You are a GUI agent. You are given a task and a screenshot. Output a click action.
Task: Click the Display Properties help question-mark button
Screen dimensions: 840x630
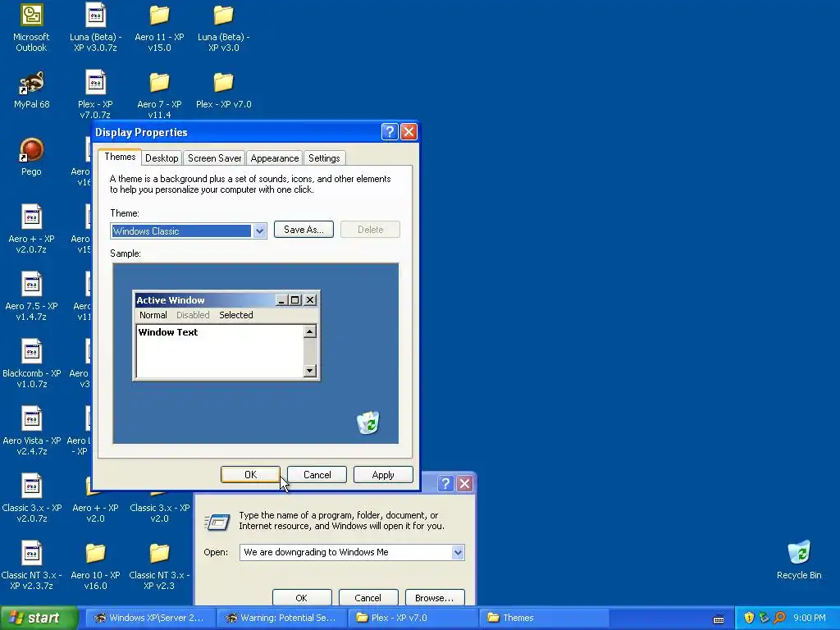click(x=390, y=132)
